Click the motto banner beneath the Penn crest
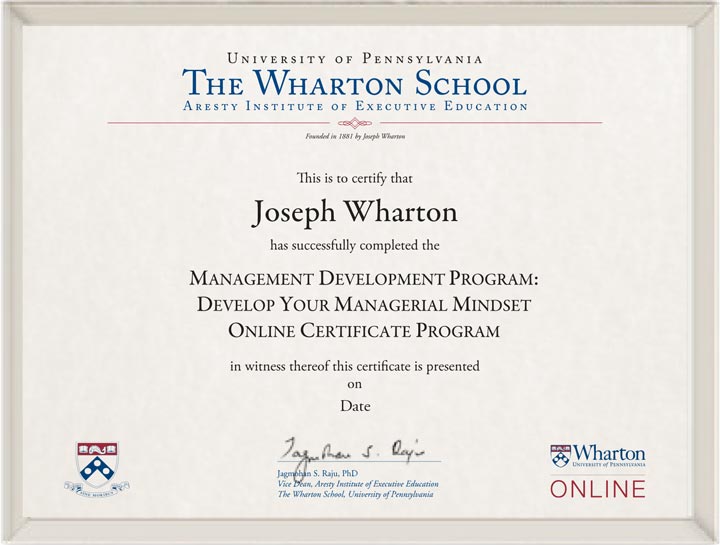Image resolution: width=720 pixels, height=545 pixels. click(97, 489)
